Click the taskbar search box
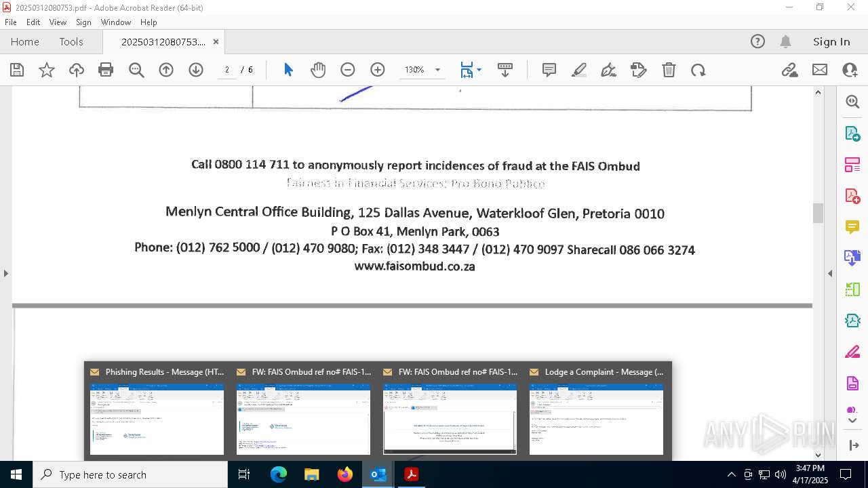 coord(130,474)
